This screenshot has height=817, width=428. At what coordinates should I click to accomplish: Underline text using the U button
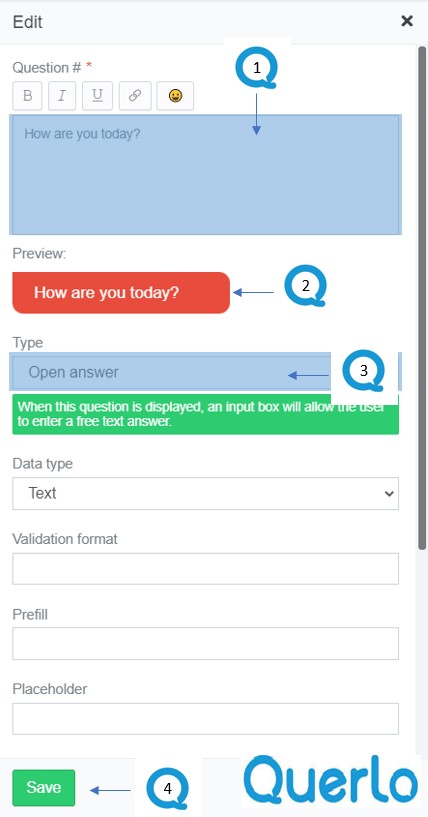pos(97,96)
